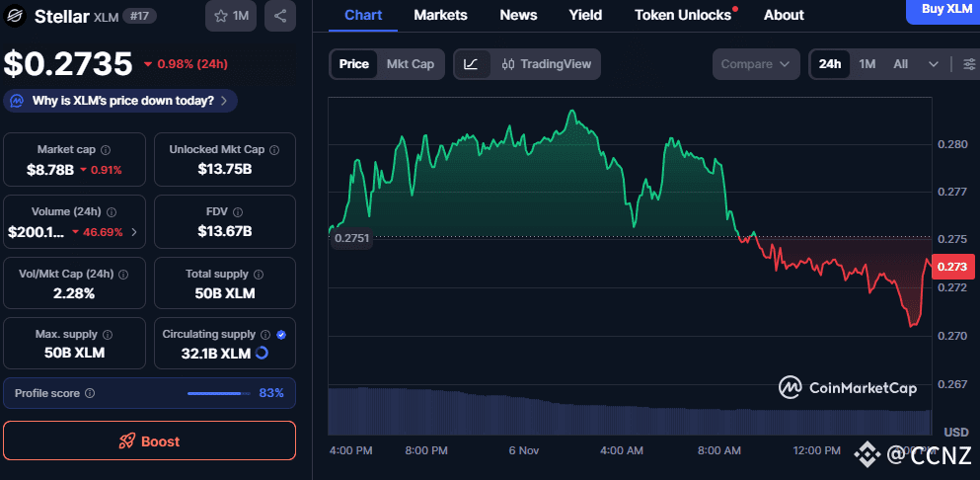This screenshot has width=980, height=480.
Task: Click the Market cap info icon
Action: (x=106, y=150)
